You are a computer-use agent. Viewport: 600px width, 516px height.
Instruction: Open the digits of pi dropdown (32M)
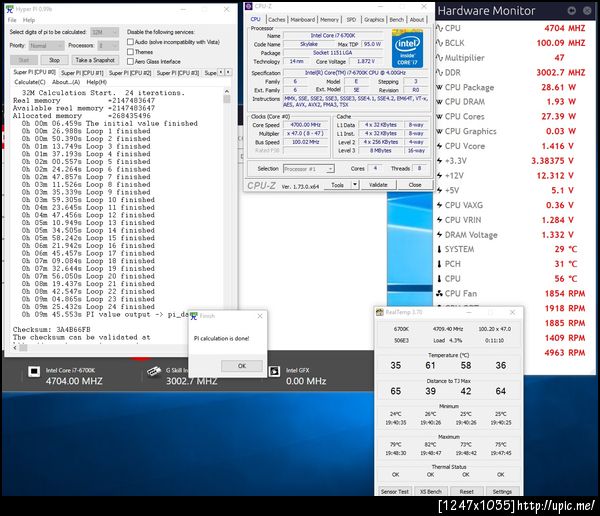(x=104, y=32)
